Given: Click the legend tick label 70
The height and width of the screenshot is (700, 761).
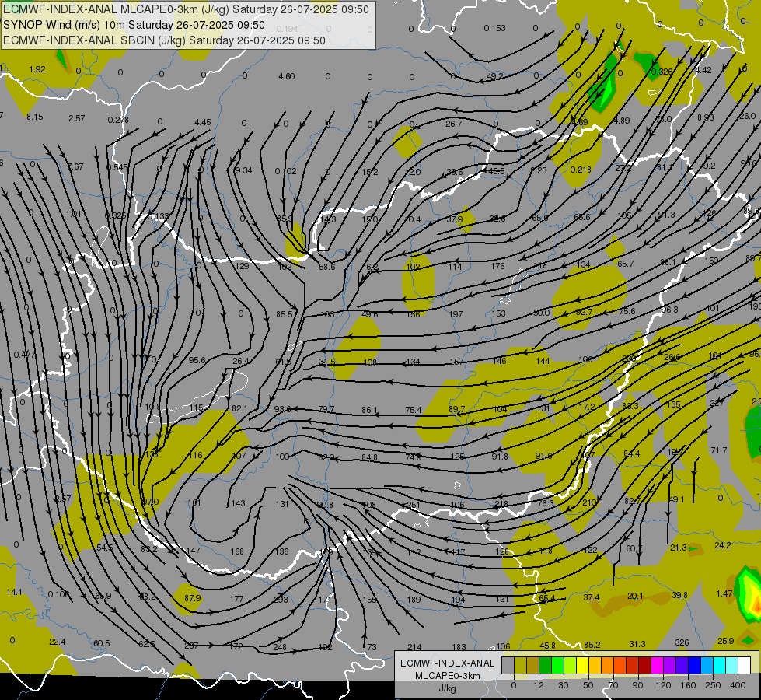Looking at the screenshot, I should tap(613, 685).
